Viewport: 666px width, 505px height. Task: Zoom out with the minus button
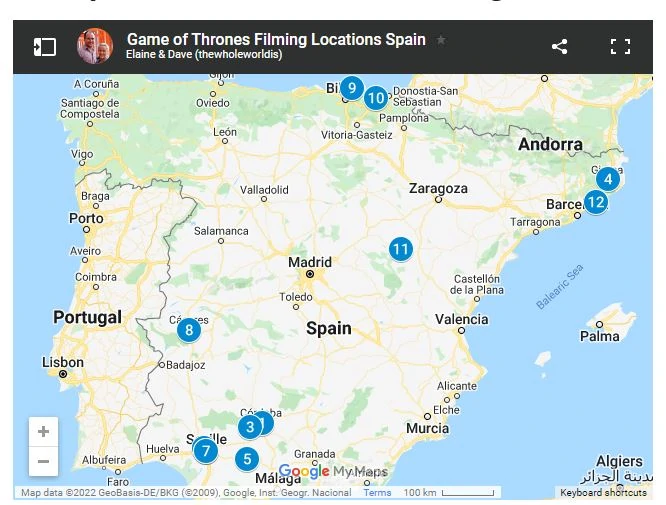coord(43,461)
